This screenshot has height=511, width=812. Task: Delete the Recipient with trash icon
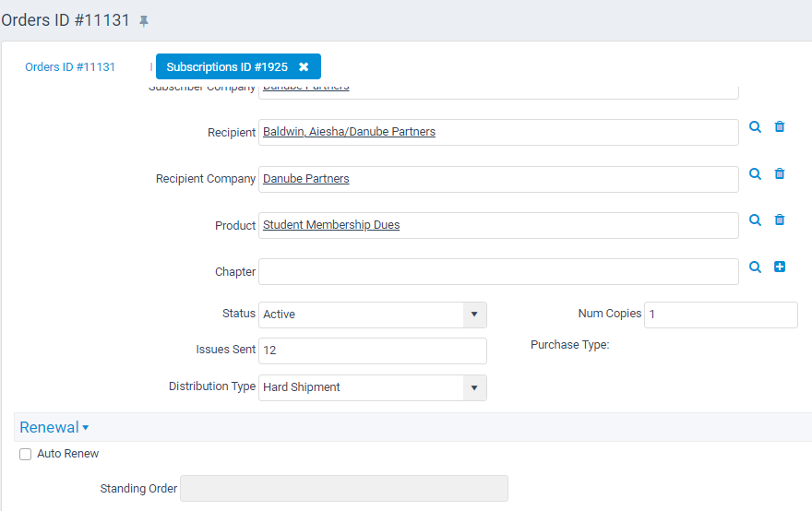click(780, 127)
